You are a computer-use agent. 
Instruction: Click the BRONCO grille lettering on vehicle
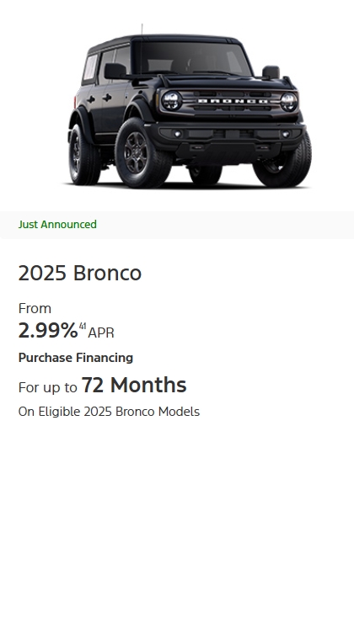[x=233, y=101]
